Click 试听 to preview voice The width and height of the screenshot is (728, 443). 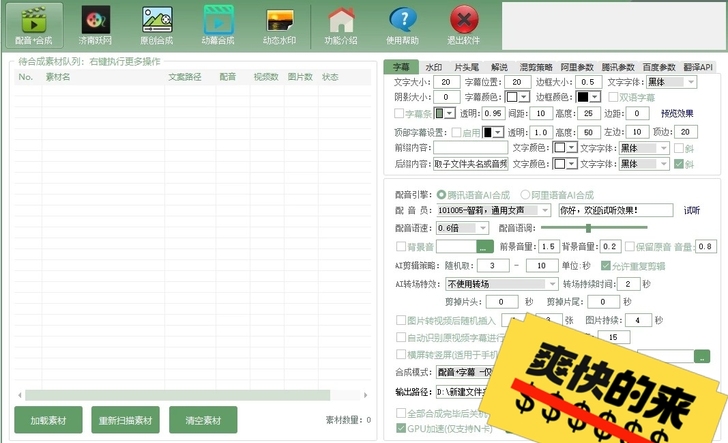[x=692, y=210]
